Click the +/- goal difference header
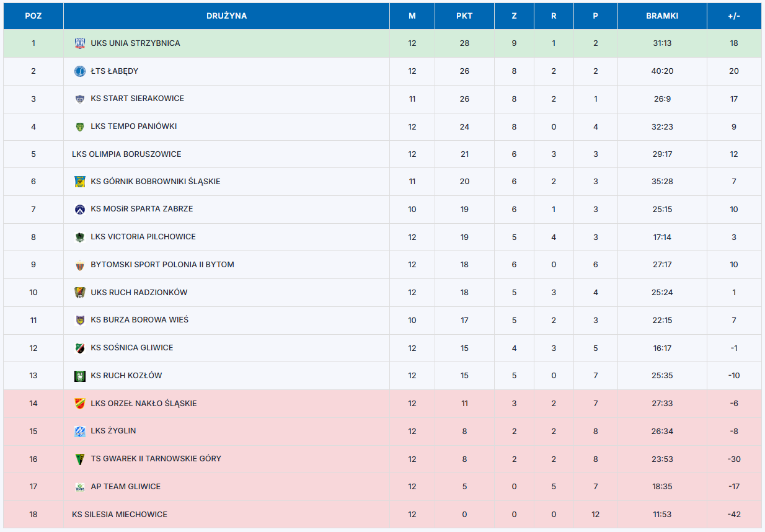 pos(734,16)
